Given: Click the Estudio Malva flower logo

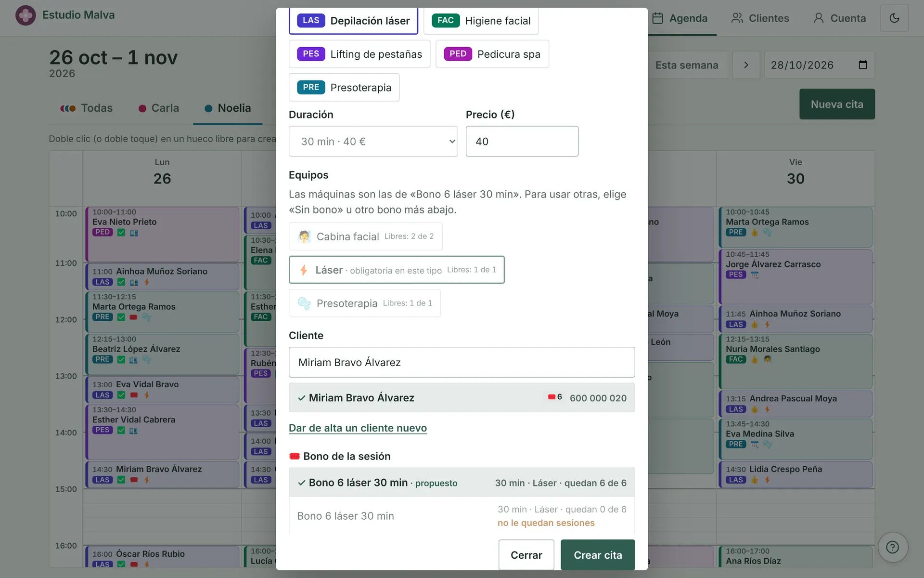Looking at the screenshot, I should coord(26,15).
